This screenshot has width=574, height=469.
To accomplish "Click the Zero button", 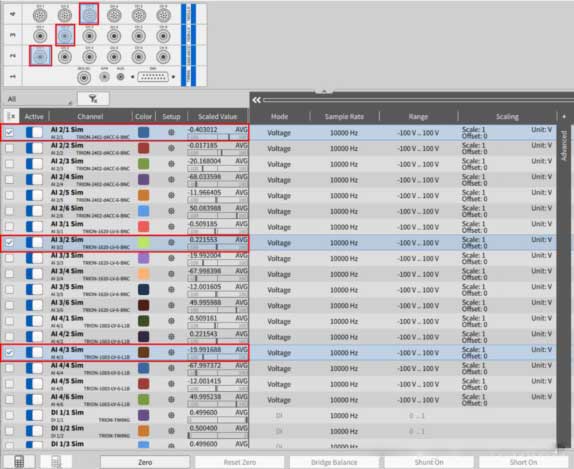I will tap(145, 462).
